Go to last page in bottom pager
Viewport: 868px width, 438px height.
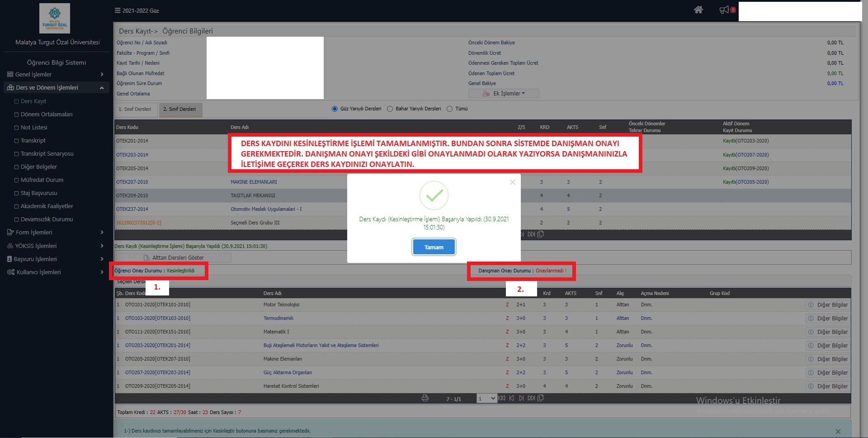(531, 398)
